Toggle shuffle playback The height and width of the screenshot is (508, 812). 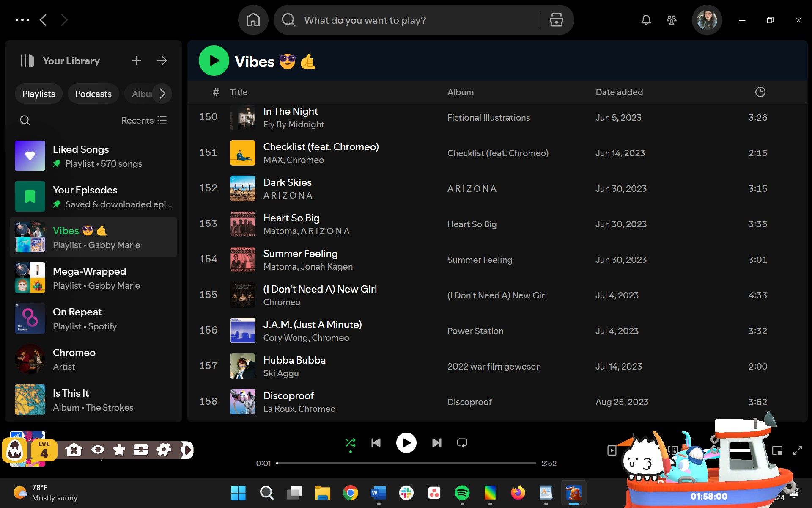(x=350, y=443)
